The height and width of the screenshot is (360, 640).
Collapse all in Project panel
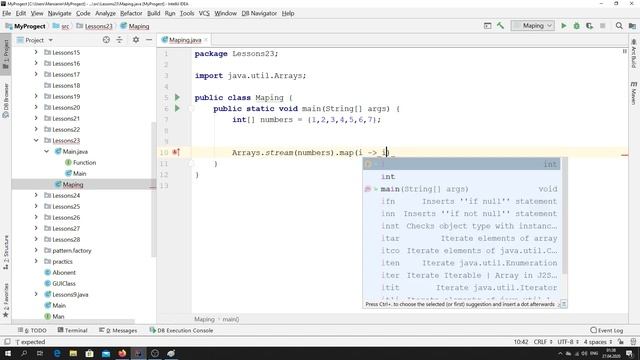pos(120,40)
